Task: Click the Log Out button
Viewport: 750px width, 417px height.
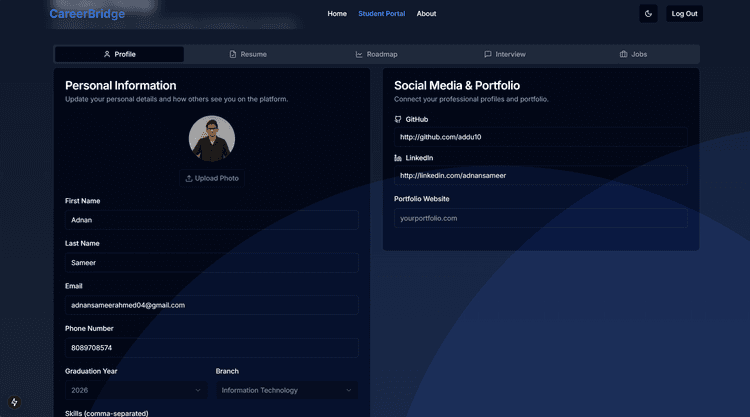Action: 684,14
